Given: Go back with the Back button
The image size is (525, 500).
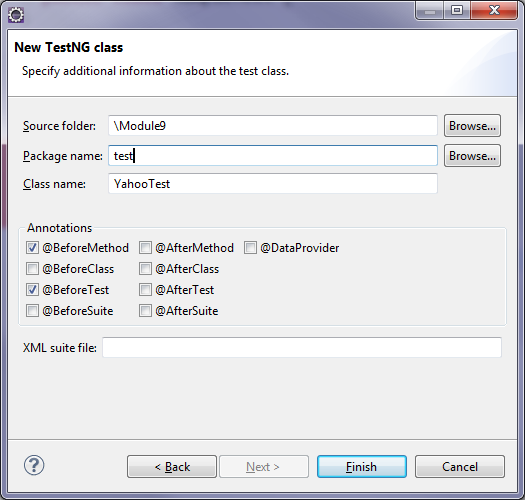Looking at the screenshot, I should tap(172, 467).
